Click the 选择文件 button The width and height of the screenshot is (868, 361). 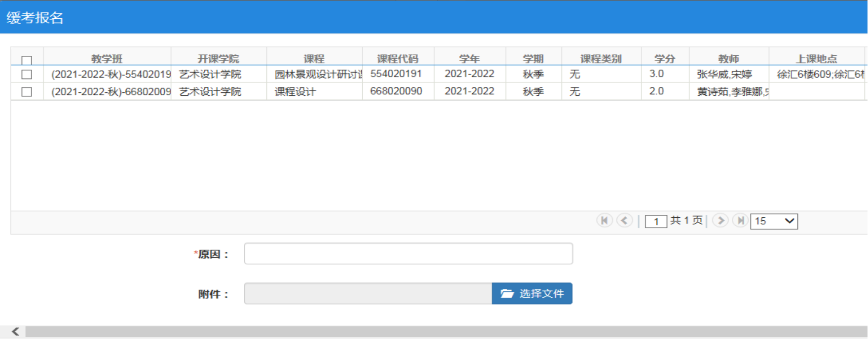(532, 293)
